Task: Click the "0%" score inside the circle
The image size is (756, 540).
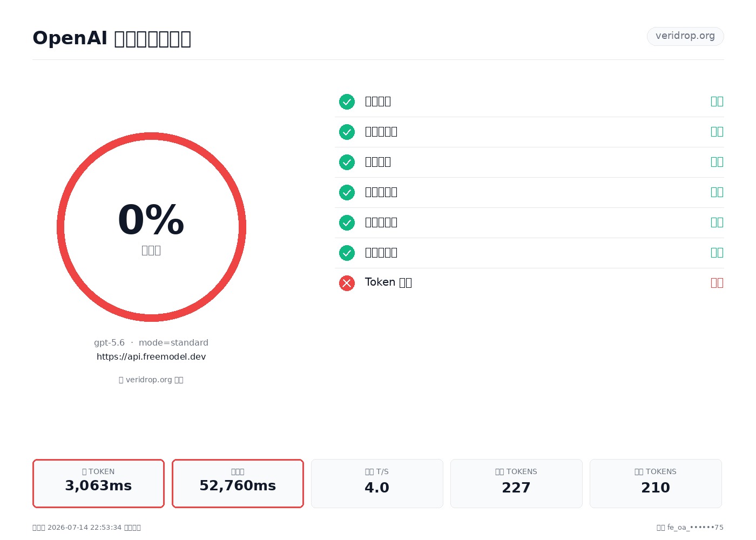Action: coord(151,220)
